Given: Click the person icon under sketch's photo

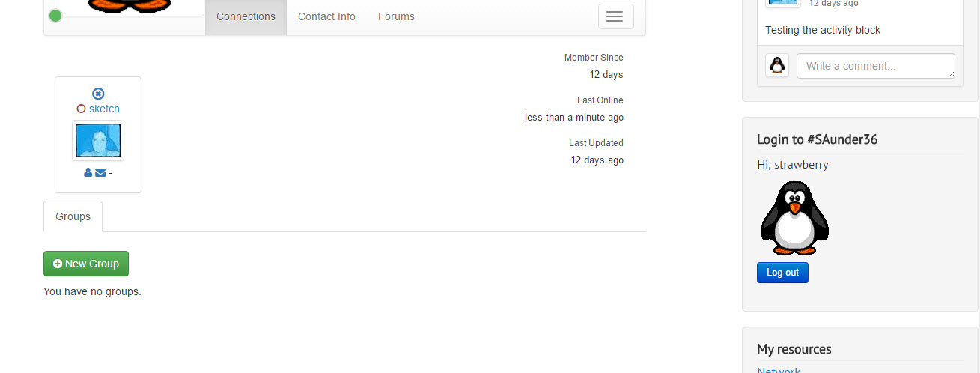Looking at the screenshot, I should [x=88, y=172].
